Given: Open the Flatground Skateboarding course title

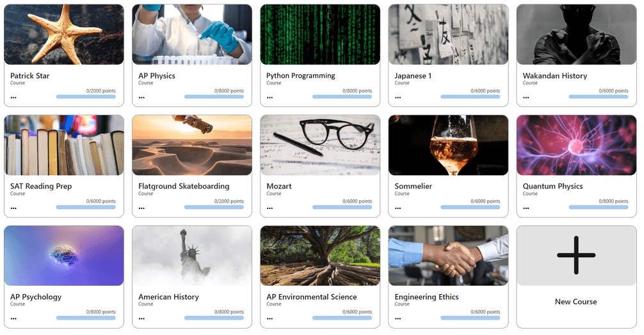Looking at the screenshot, I should [x=184, y=186].
